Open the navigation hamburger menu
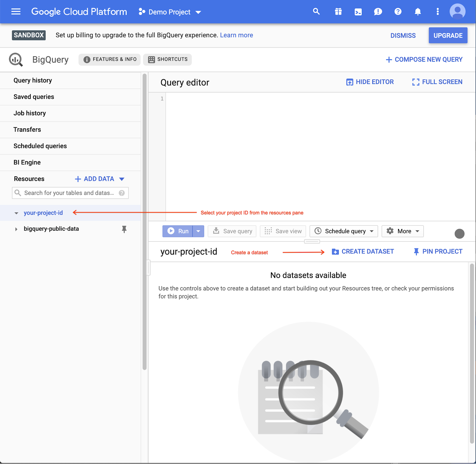This screenshot has height=464, width=476. 15,12
